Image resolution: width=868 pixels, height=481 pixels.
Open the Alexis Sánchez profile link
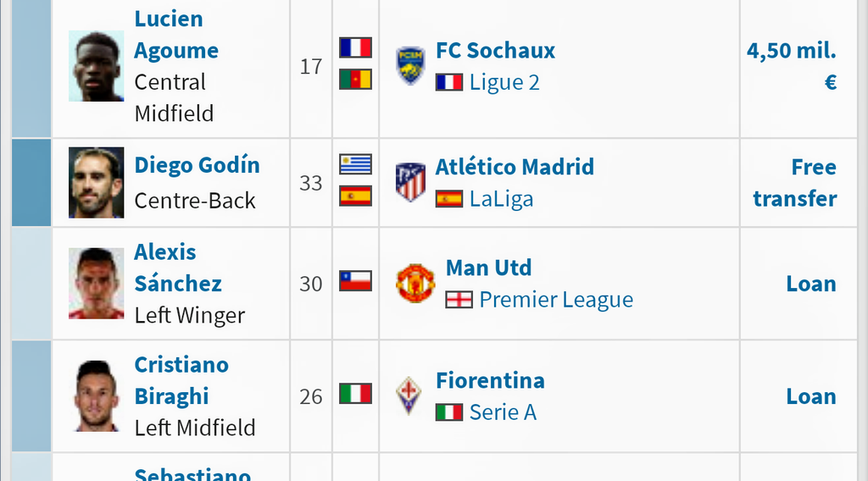pyautogui.click(x=178, y=268)
